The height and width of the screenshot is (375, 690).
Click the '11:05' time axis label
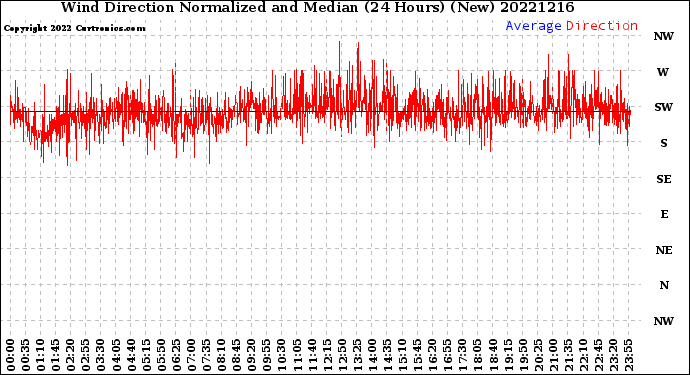(x=297, y=355)
